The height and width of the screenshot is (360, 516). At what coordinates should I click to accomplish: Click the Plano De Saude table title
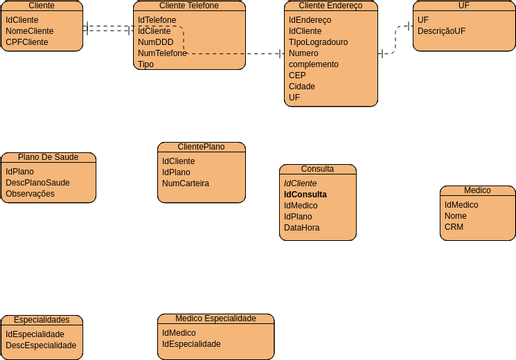coord(48,157)
